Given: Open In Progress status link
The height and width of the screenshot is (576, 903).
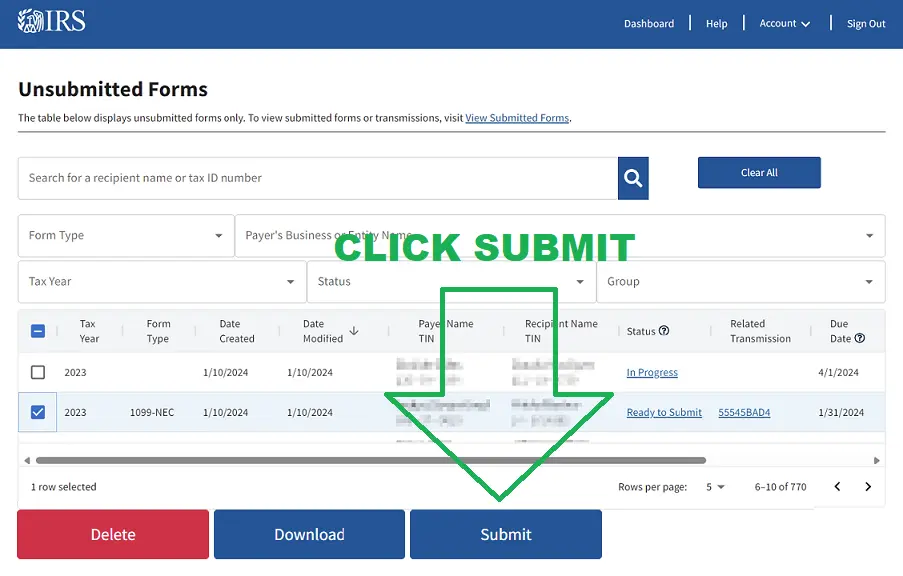Looking at the screenshot, I should click(x=652, y=373).
